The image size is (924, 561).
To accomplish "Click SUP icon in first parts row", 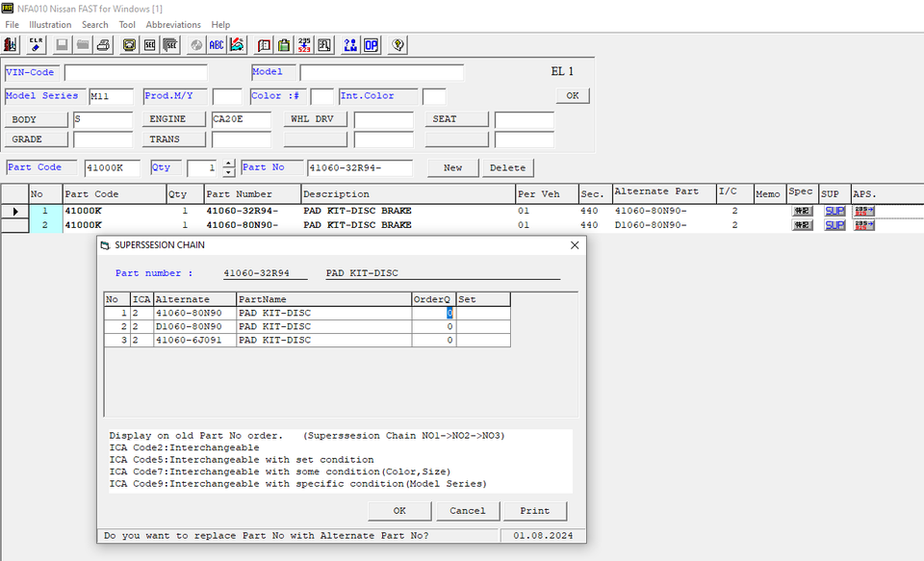I will click(834, 211).
